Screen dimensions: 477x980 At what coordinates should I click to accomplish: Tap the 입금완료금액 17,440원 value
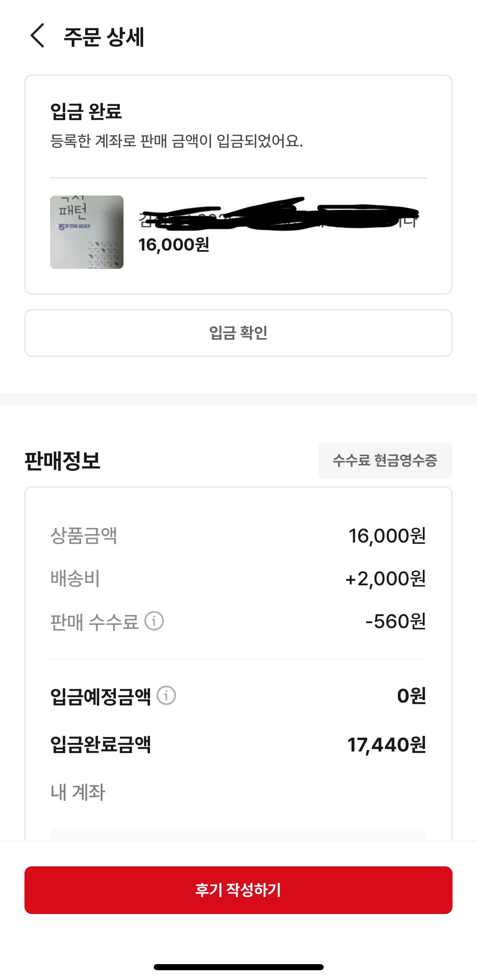pyautogui.click(x=386, y=745)
